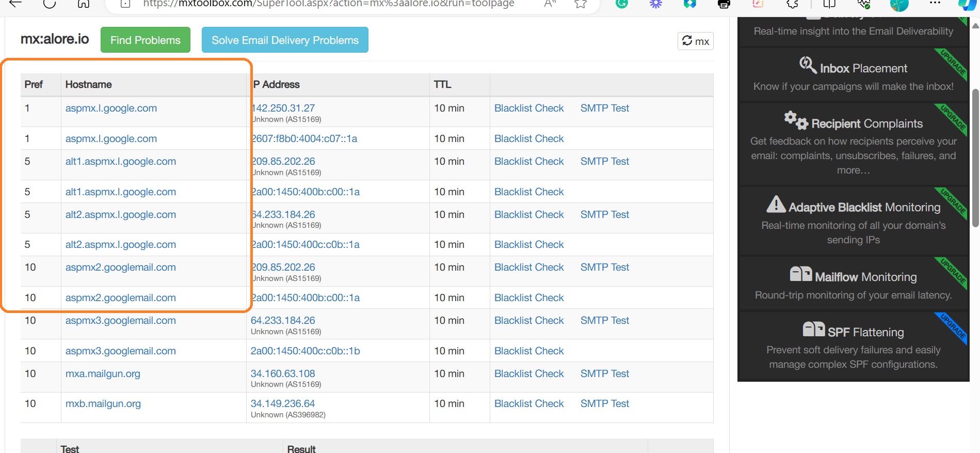Click the page vertical scrollbar thumb
This screenshot has width=980, height=453.
[x=975, y=158]
